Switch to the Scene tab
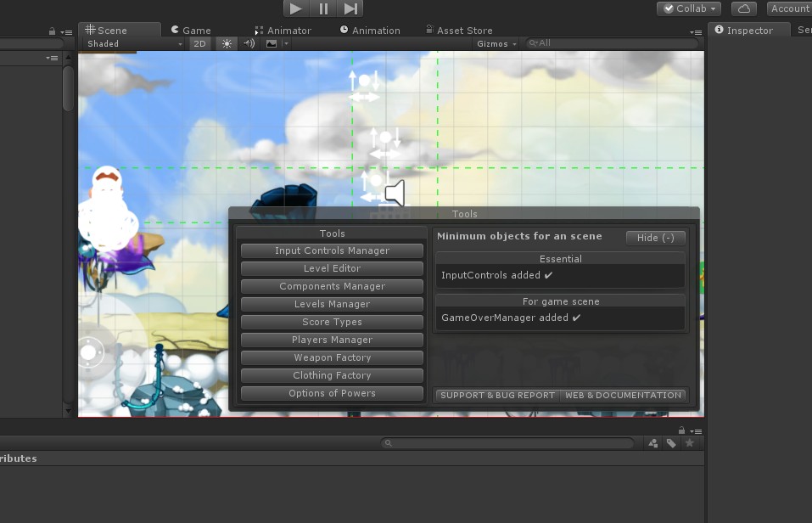 (x=119, y=30)
